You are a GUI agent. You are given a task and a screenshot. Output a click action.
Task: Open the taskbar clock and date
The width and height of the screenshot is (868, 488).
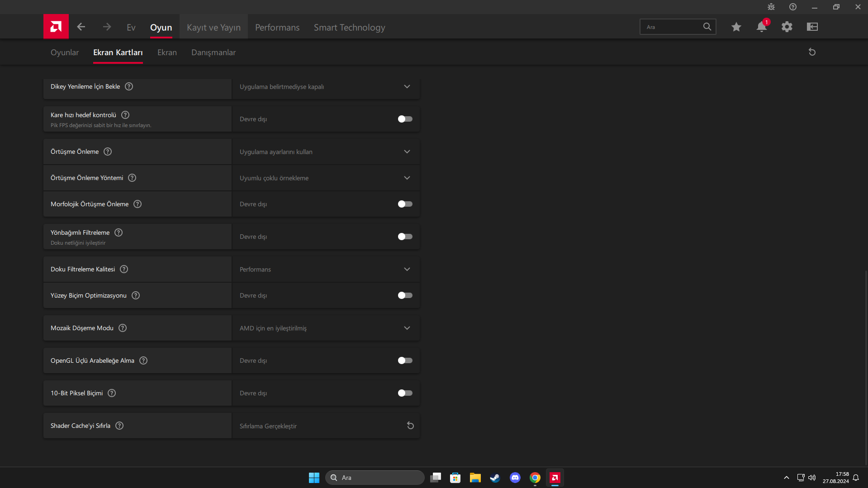pos(835,478)
